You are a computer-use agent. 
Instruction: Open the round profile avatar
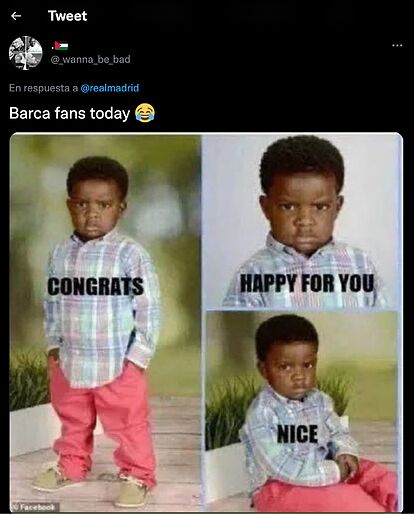[x=26, y=53]
